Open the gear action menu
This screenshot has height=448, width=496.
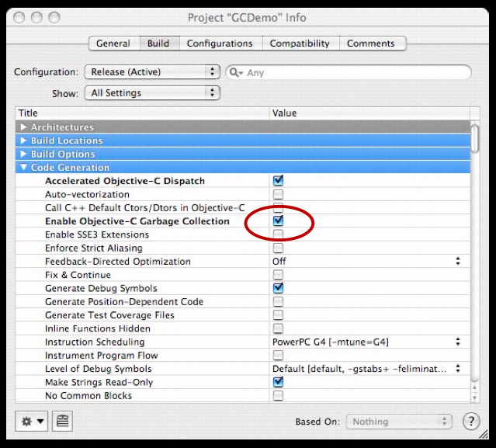point(33,421)
